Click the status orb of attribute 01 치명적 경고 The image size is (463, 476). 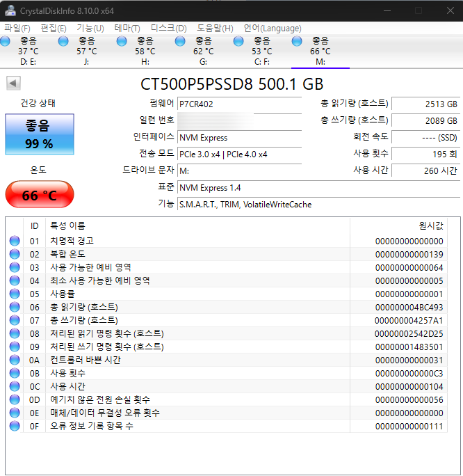tap(15, 241)
